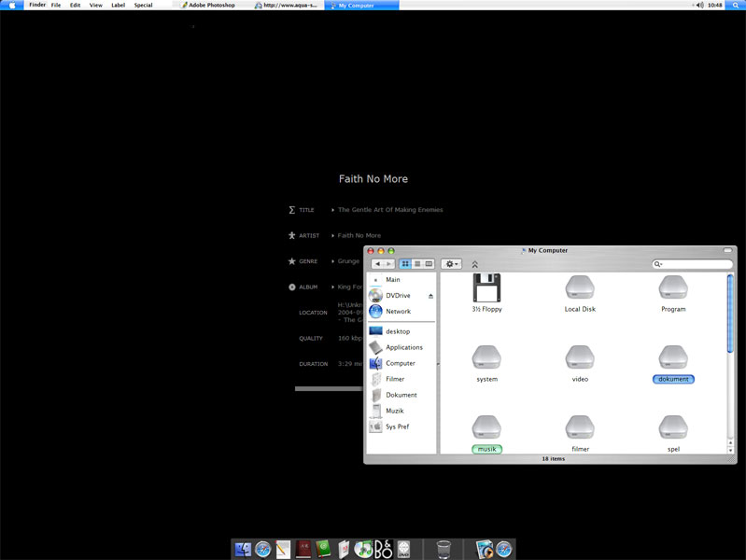Open Finder from the dock
Viewport: 746px width, 560px height.
[x=243, y=550]
